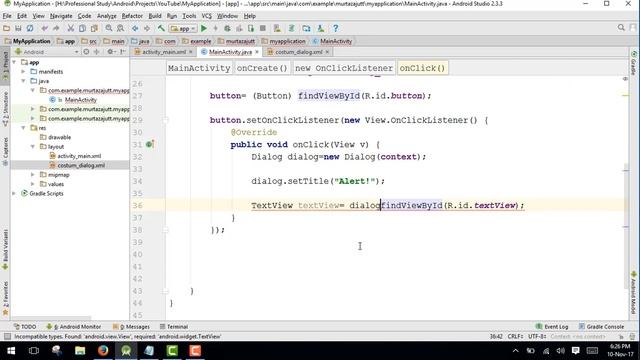Click the Stop square toolbar icon

click(x=263, y=28)
